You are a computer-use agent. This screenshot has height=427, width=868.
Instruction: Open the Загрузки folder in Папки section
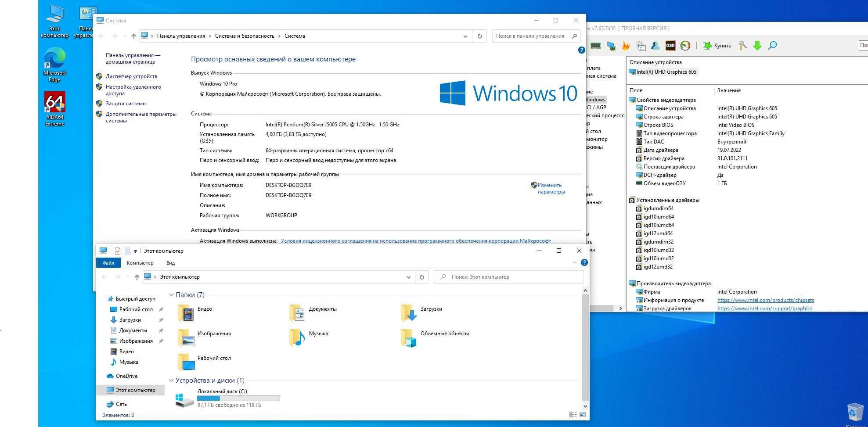pos(421,313)
